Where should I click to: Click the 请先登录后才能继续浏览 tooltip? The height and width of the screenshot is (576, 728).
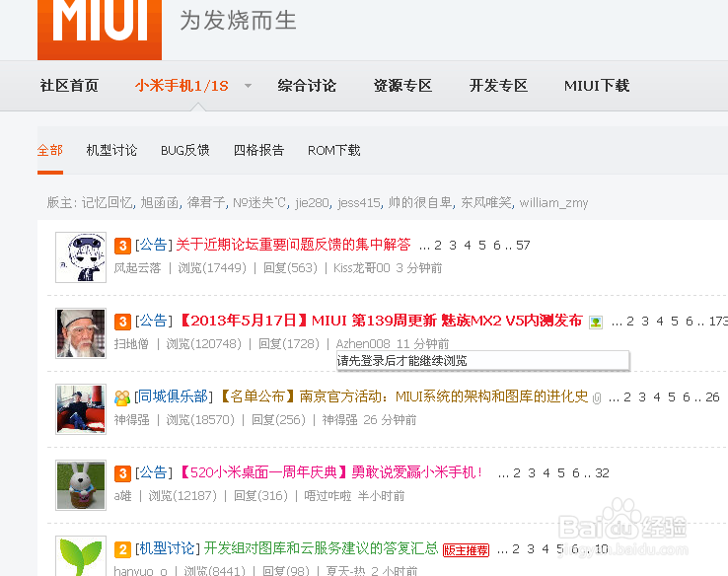482,361
